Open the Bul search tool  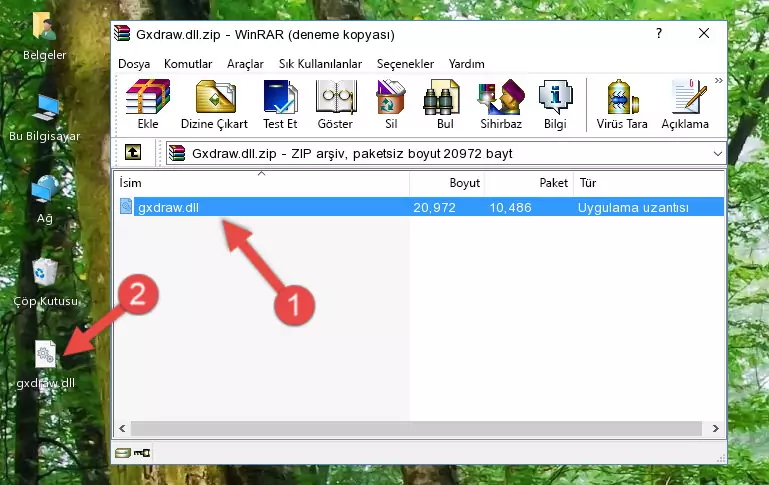click(x=444, y=104)
